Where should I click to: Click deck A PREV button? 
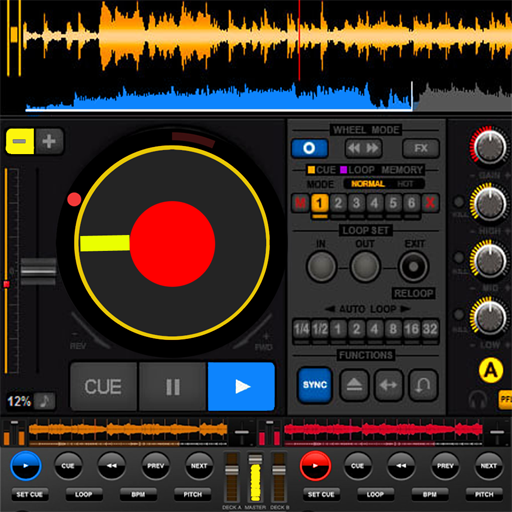click(x=155, y=466)
